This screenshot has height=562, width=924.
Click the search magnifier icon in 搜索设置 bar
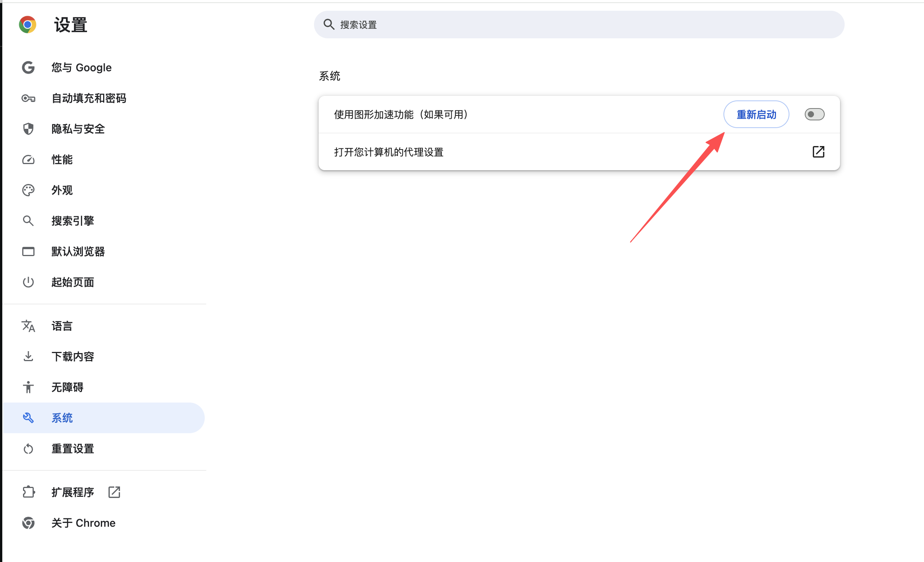[329, 25]
